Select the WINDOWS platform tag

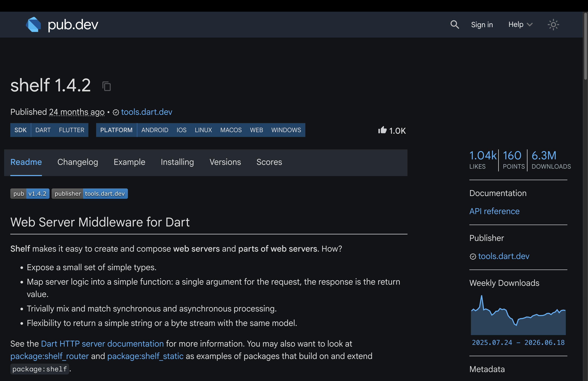(286, 130)
